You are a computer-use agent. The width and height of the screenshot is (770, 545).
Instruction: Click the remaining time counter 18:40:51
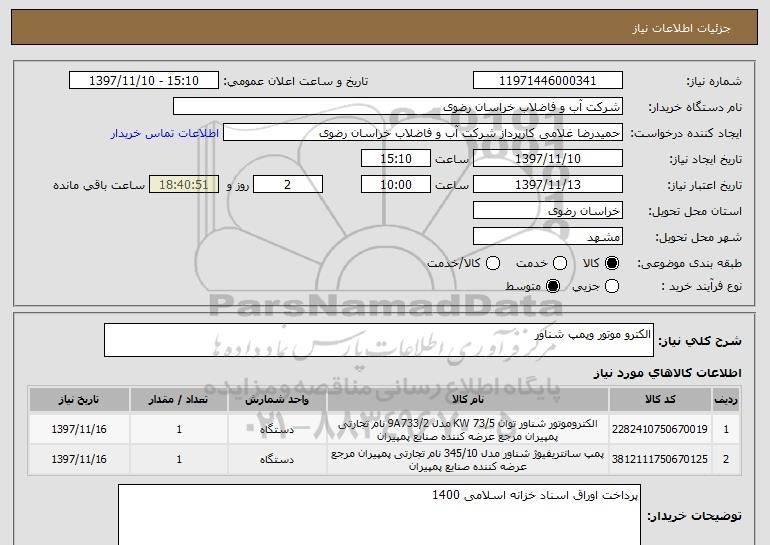pos(184,185)
